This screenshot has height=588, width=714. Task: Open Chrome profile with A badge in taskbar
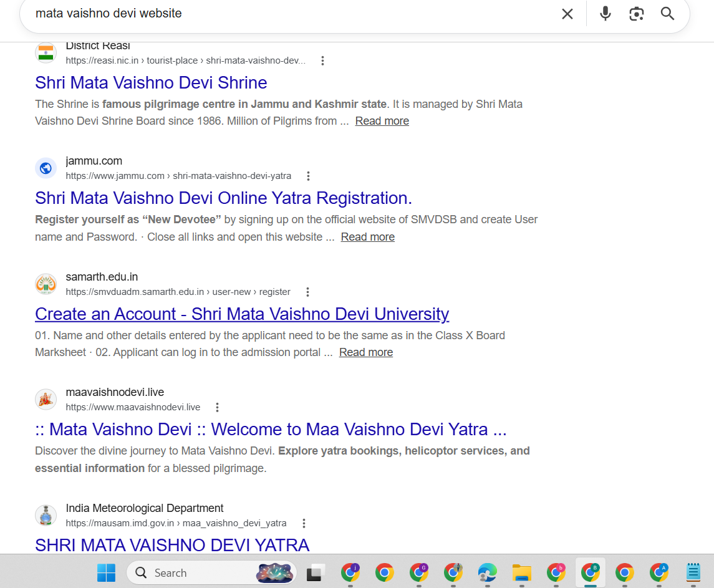pyautogui.click(x=659, y=572)
